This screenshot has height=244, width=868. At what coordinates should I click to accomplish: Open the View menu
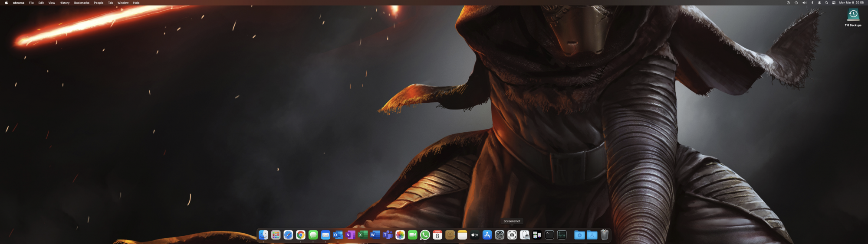[x=52, y=3]
